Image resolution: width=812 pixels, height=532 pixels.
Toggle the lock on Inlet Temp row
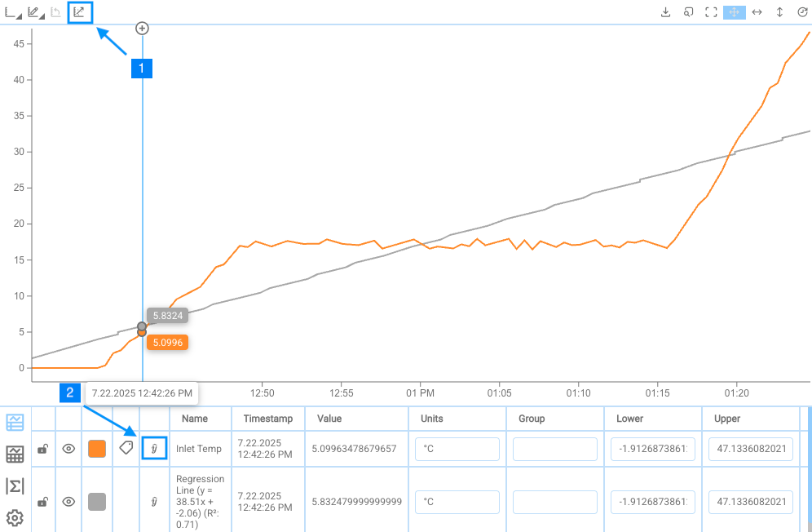pyautogui.click(x=42, y=448)
